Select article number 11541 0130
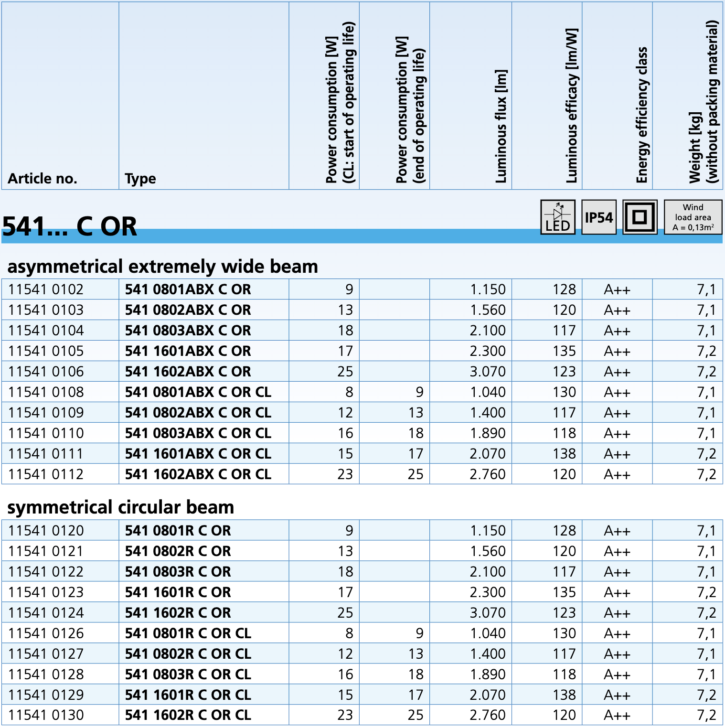725x728 pixels. click(x=46, y=715)
